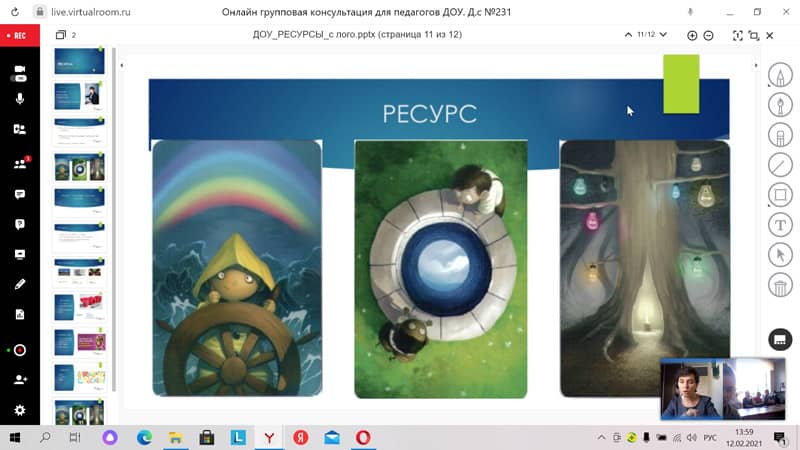Image resolution: width=800 pixels, height=450 pixels.
Task: Open Opera from the taskbar
Action: click(x=363, y=438)
